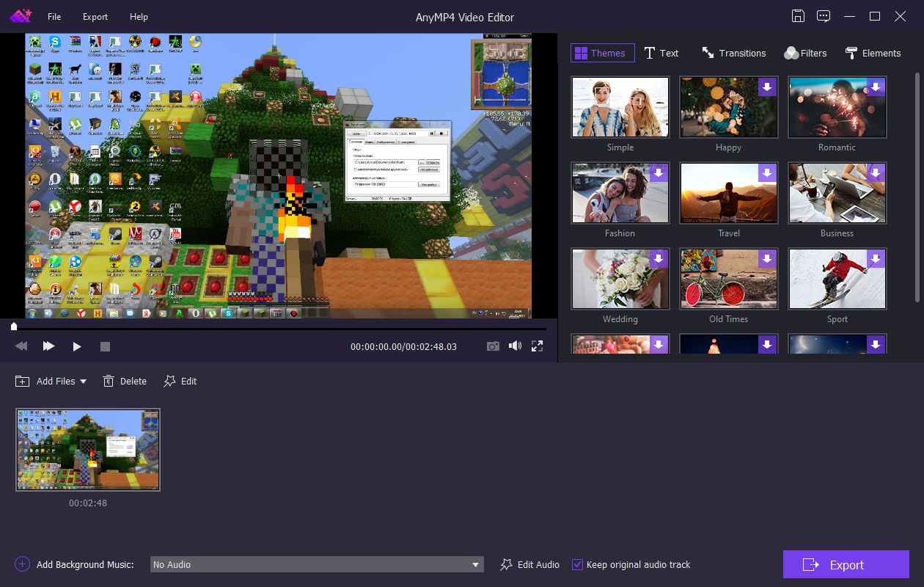Switch to the Filters tab
This screenshot has width=924, height=587.
[x=805, y=53]
